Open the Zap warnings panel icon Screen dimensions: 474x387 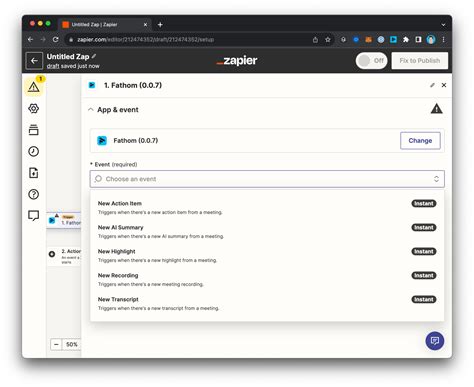34,87
